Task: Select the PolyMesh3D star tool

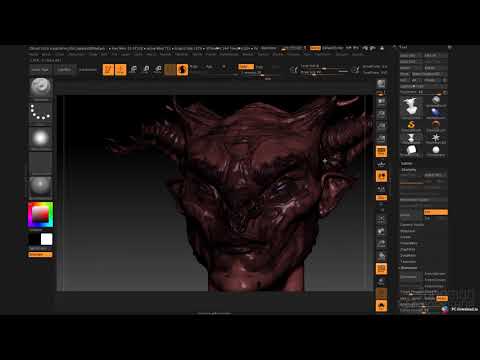Action: (x=436, y=138)
